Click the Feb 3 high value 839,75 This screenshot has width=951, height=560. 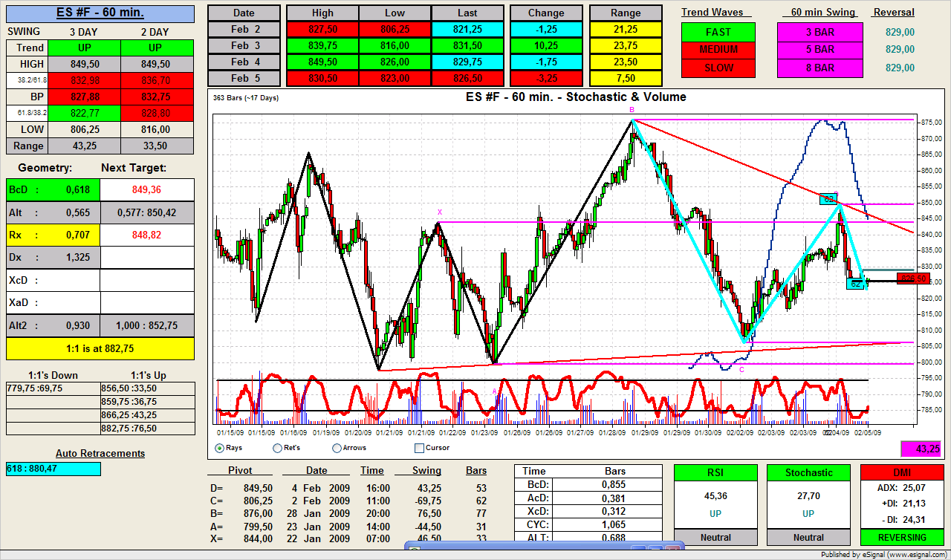[x=322, y=45]
